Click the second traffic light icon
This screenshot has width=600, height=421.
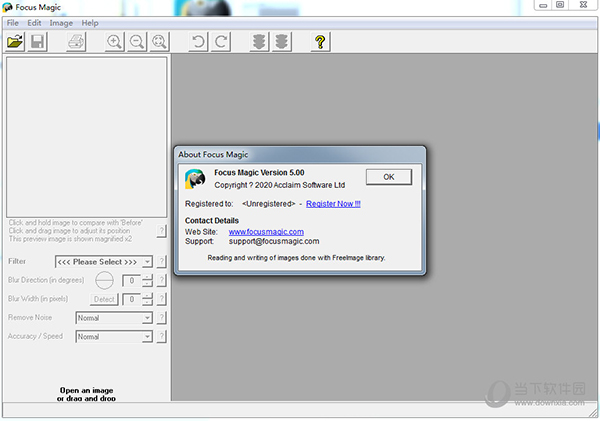tap(282, 41)
